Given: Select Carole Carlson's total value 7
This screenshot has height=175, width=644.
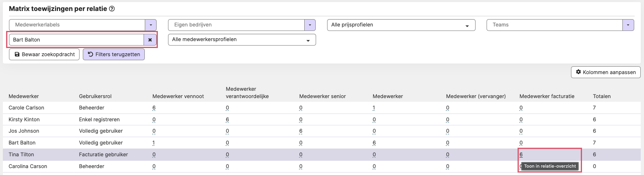Looking at the screenshot, I should pos(595,108).
